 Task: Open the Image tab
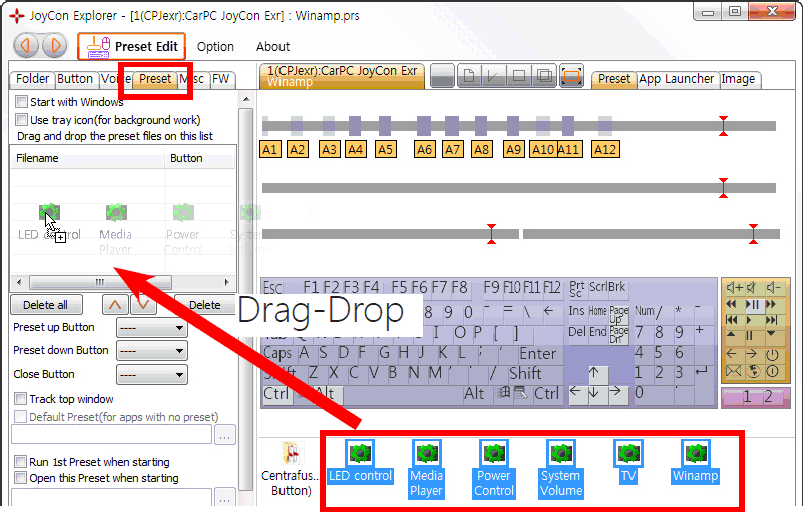click(738, 79)
